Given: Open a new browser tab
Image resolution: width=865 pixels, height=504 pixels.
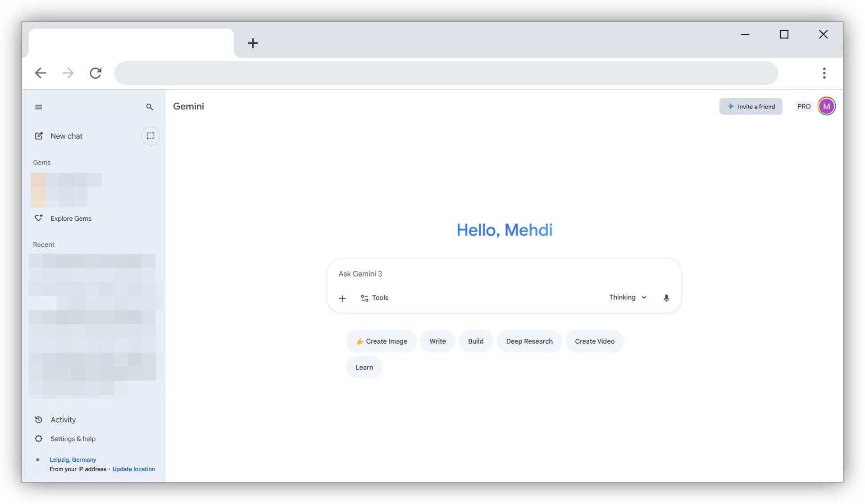Looking at the screenshot, I should (253, 43).
